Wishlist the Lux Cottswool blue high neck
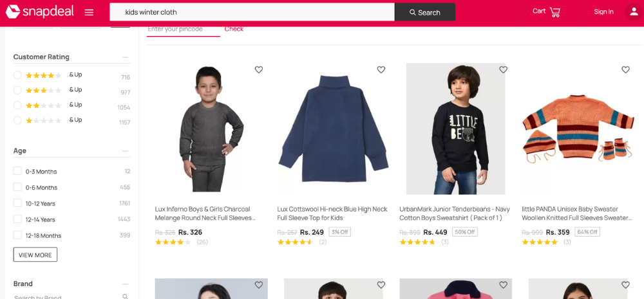644x299 pixels. [381, 69]
